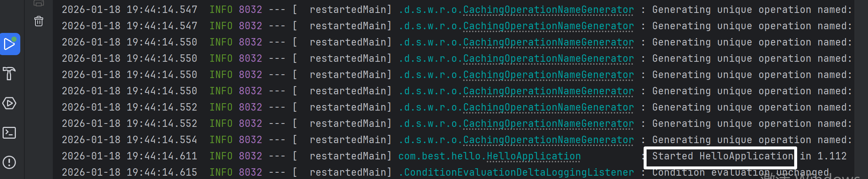This screenshot has height=179, width=868.
Task: Open the Build hammer tool window
Action: pos(9,74)
